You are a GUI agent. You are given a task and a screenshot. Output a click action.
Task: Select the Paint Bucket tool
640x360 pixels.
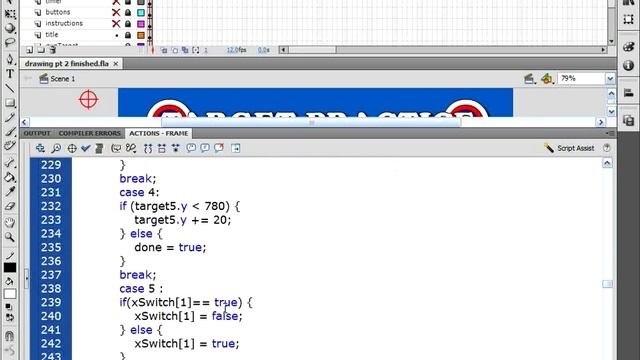[x=10, y=177]
